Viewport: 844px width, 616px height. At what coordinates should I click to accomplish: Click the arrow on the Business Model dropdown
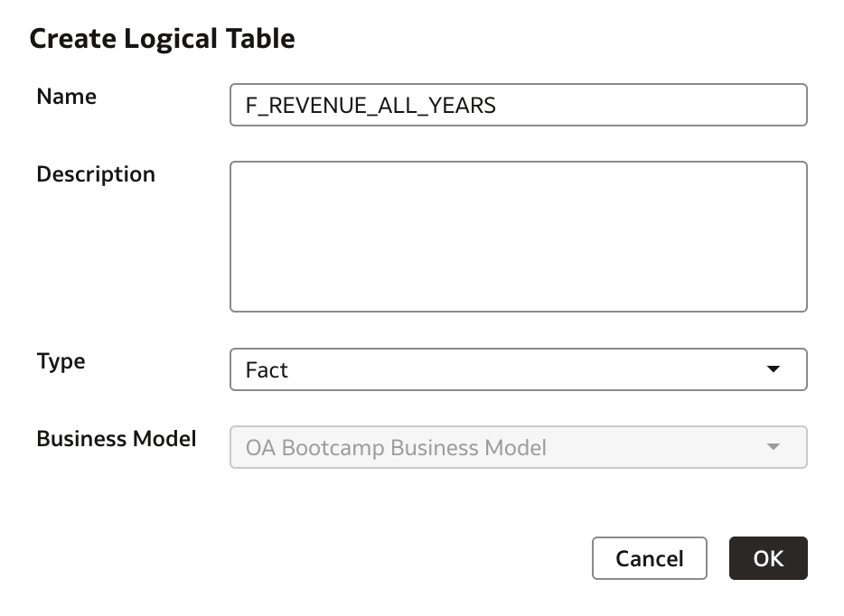(773, 447)
